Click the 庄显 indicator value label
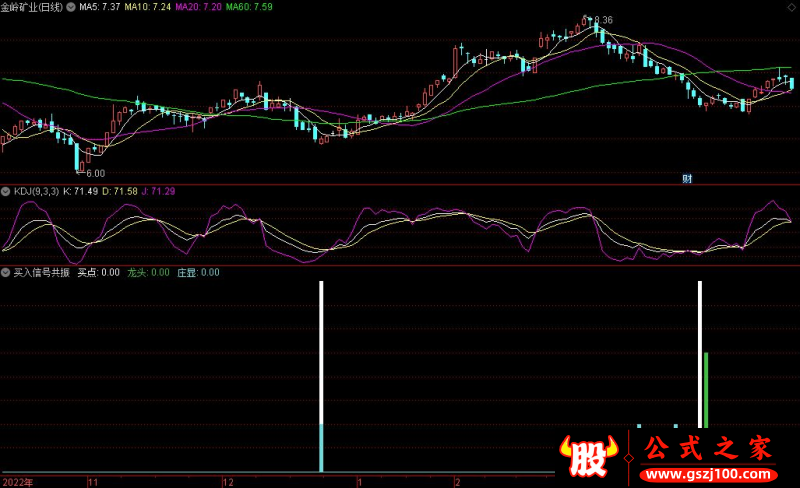Screen dimensions: 800x488 click(198, 272)
